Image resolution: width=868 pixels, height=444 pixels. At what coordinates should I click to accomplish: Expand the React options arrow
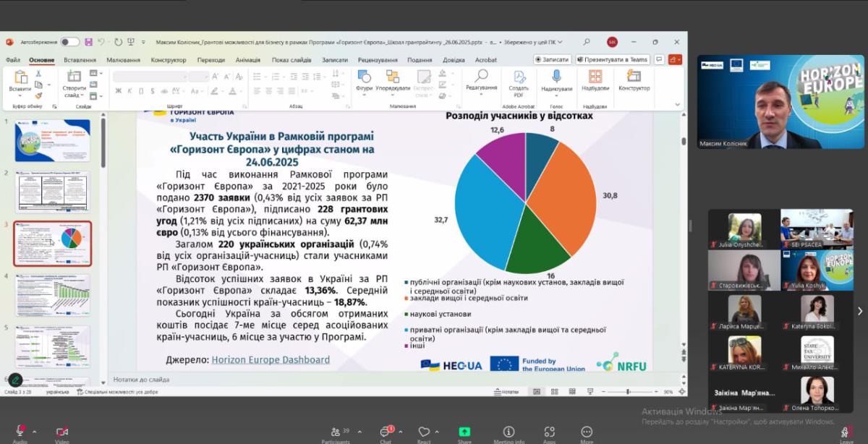coord(438,432)
